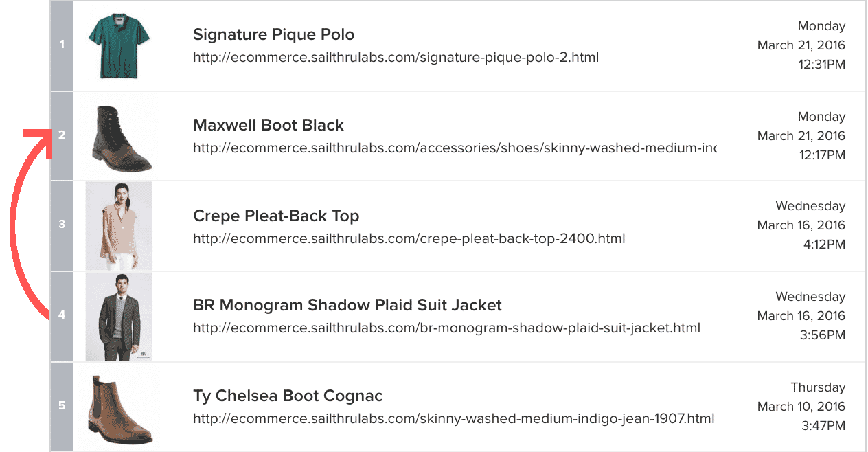Select the row number 2 handle
Screen dimensions: 868x452
coord(62,135)
